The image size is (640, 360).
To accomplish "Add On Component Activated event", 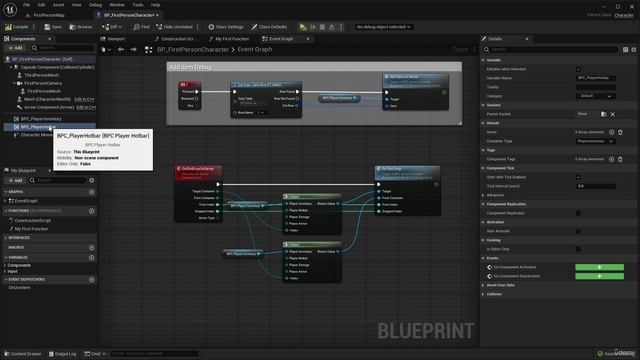I will (599, 267).
